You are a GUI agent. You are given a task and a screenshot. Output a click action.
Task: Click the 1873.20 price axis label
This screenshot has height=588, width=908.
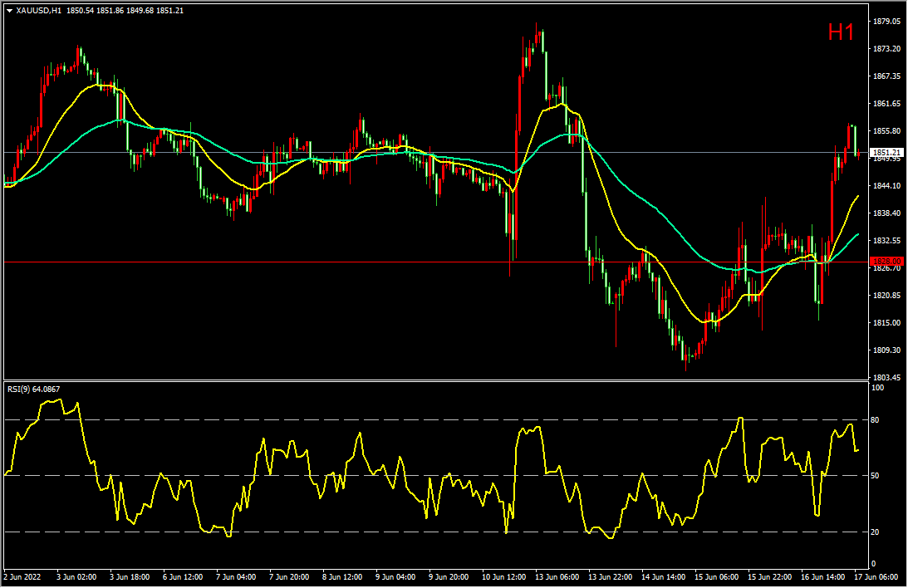coord(886,49)
